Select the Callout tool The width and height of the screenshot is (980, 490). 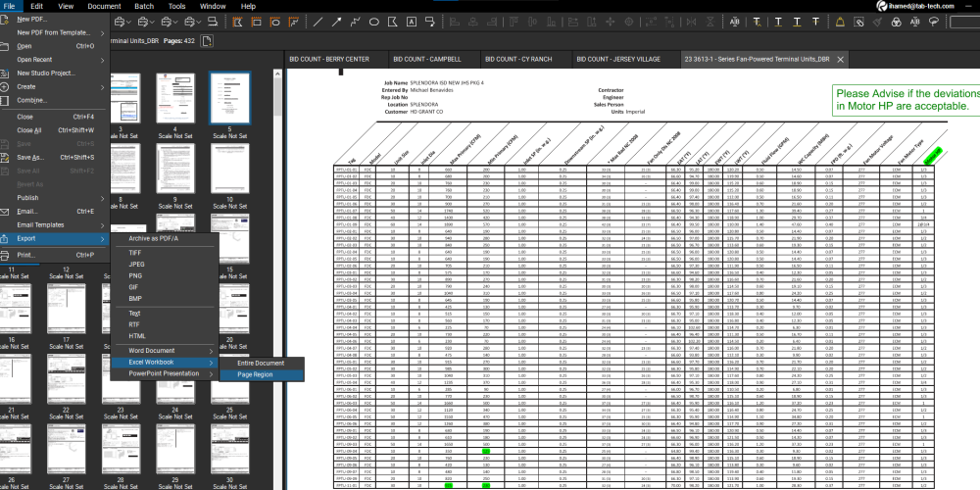point(430,22)
